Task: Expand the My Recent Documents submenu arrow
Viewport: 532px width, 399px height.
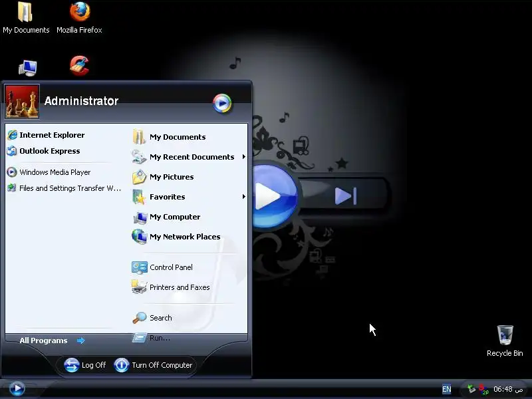Action: [x=243, y=157]
